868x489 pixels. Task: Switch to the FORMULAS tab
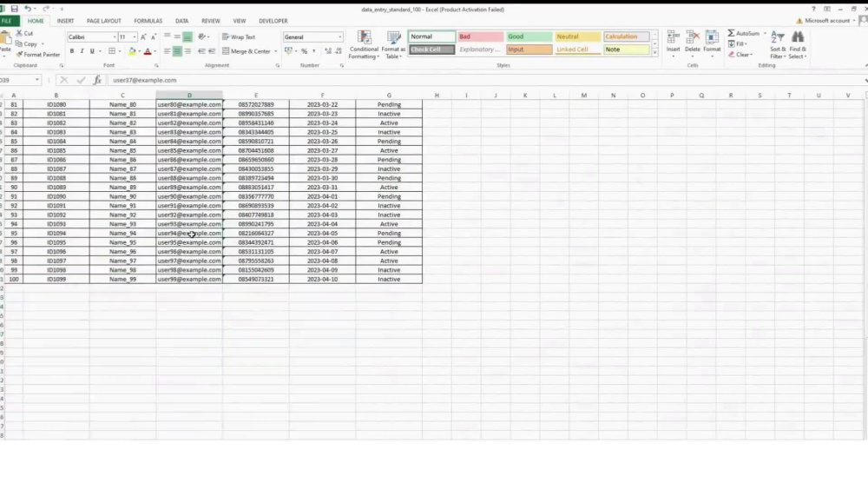[148, 21]
